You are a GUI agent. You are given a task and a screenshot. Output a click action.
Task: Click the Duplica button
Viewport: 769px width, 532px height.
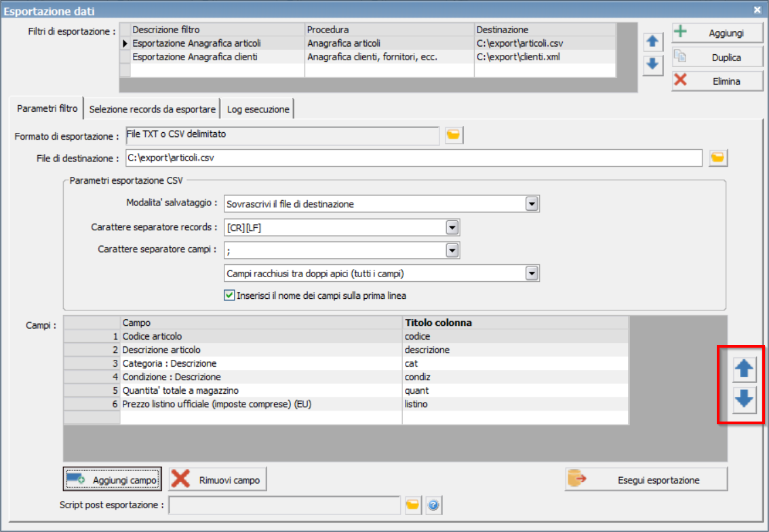pos(717,58)
